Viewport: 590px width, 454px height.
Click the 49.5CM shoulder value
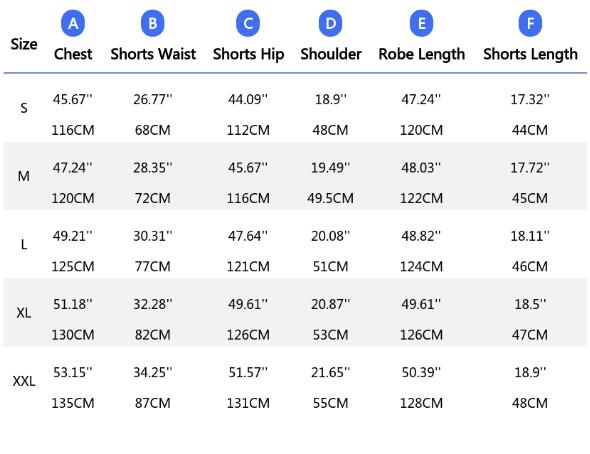330,198
